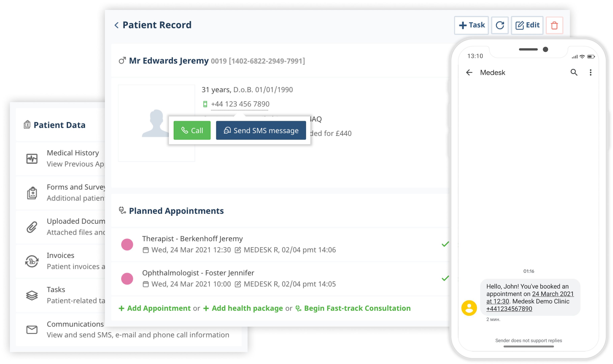The width and height of the screenshot is (613, 364).
Task: Open the Communications section
Action: pos(75,324)
